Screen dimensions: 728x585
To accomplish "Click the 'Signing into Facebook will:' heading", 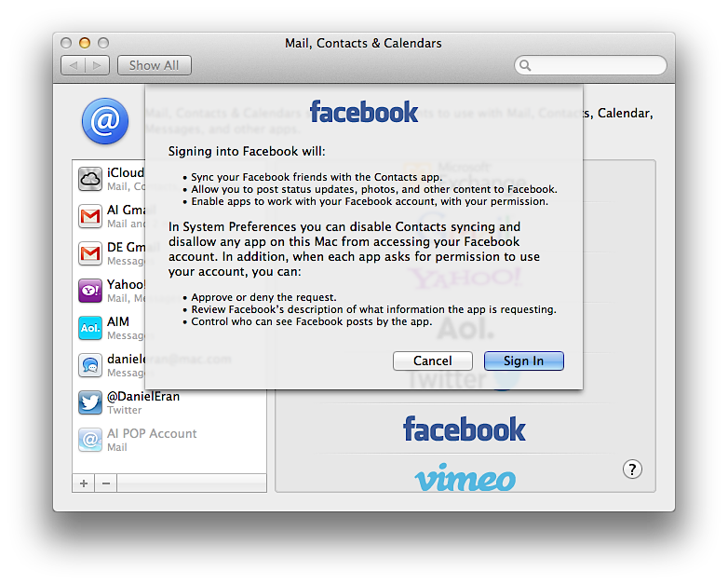I will tap(247, 152).
